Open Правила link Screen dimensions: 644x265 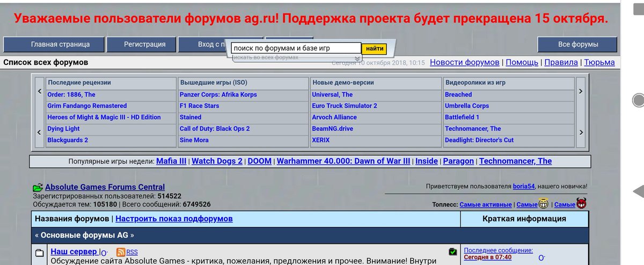tap(561, 62)
